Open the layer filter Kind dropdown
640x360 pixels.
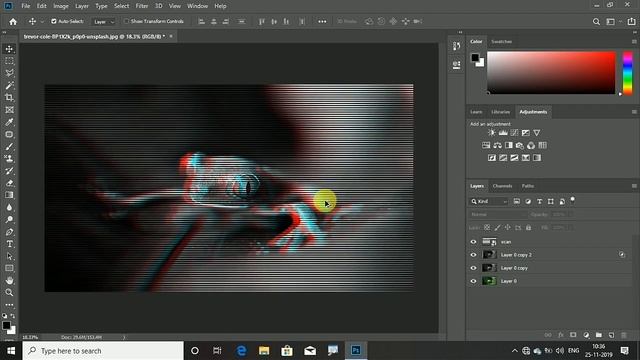(x=489, y=202)
